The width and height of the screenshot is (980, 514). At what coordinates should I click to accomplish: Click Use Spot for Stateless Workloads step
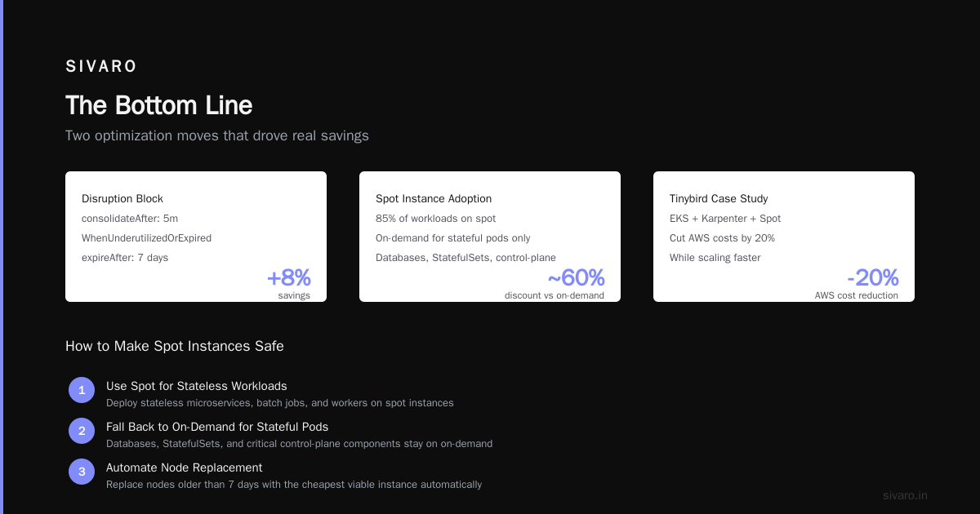coord(197,386)
